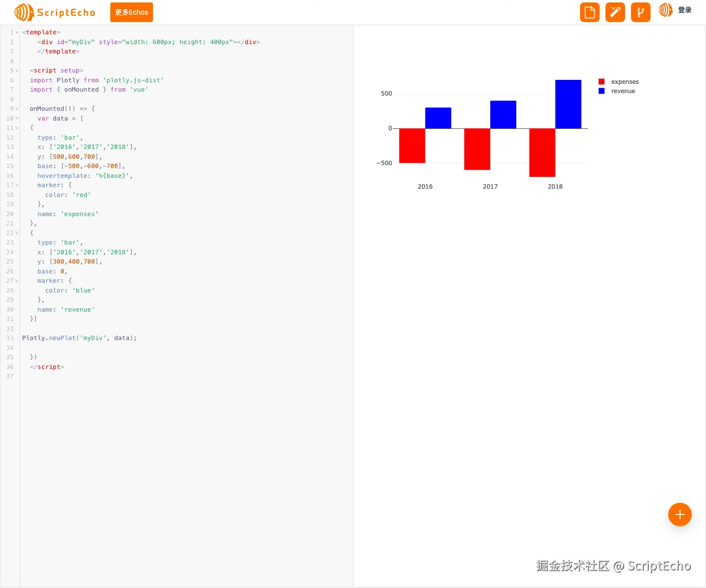
Task: Open the 更多Echos button
Action: 131,12
